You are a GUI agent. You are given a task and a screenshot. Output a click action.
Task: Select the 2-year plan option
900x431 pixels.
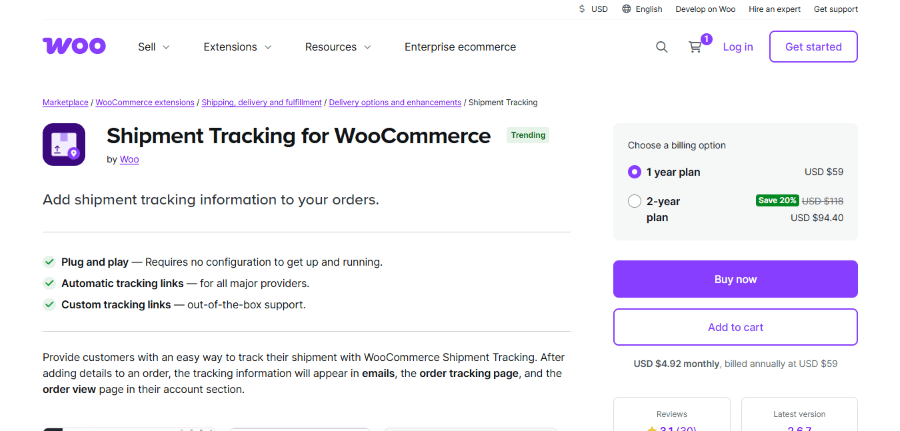(634, 201)
